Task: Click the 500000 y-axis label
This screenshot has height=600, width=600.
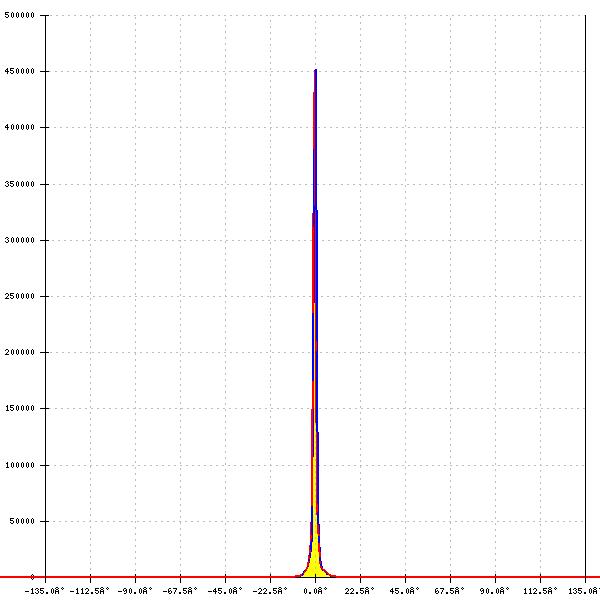Action: [x=20, y=15]
